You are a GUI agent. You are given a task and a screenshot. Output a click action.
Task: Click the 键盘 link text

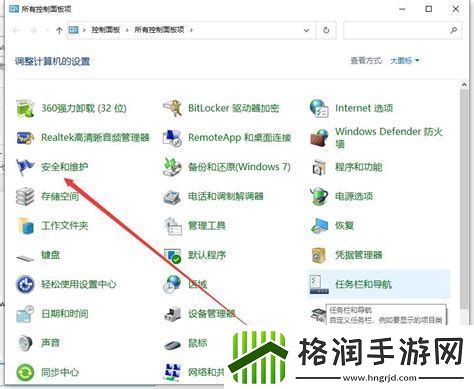tap(51, 255)
